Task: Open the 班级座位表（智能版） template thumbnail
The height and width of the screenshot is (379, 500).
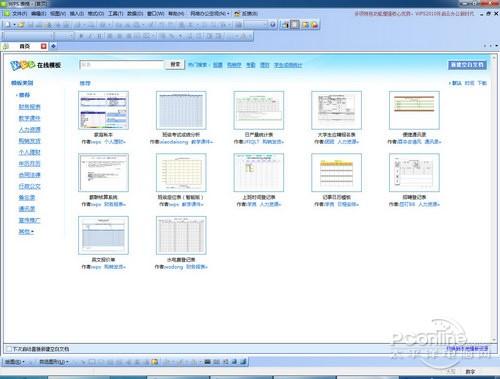Action: [x=181, y=172]
